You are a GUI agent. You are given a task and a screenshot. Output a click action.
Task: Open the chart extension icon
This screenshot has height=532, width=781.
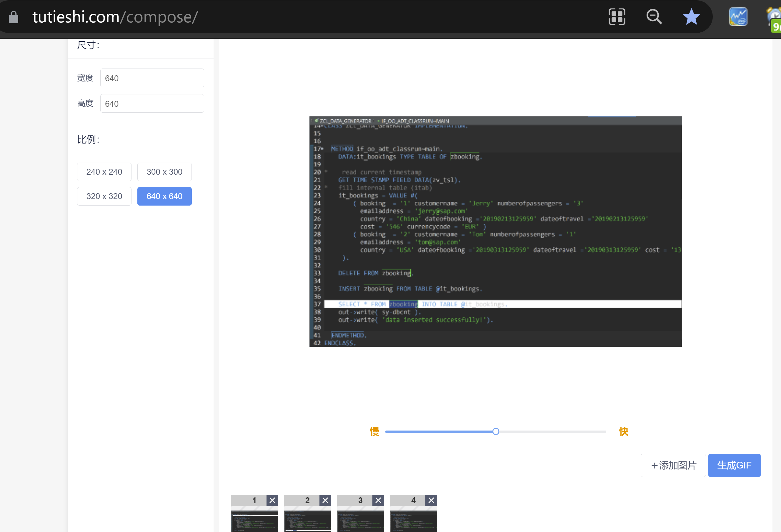coord(738,17)
